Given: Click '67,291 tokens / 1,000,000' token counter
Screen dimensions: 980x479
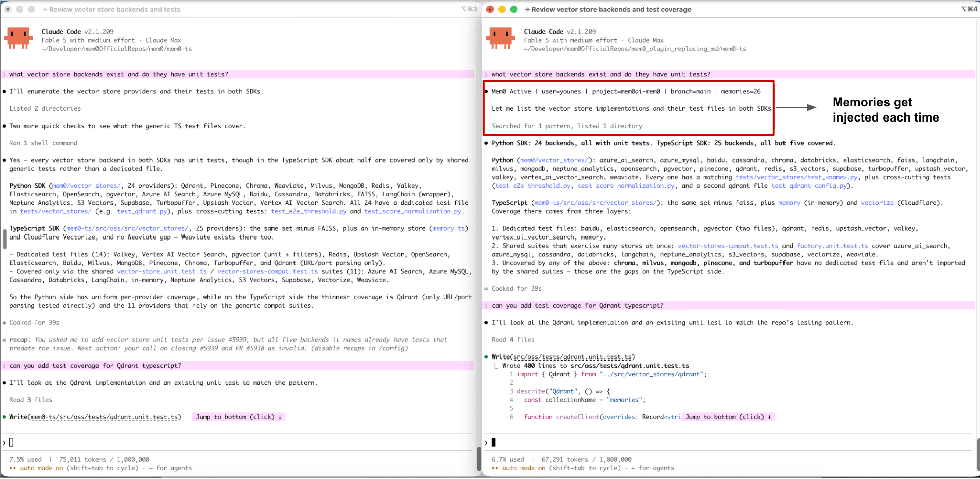Looking at the screenshot, I should [x=587, y=459].
